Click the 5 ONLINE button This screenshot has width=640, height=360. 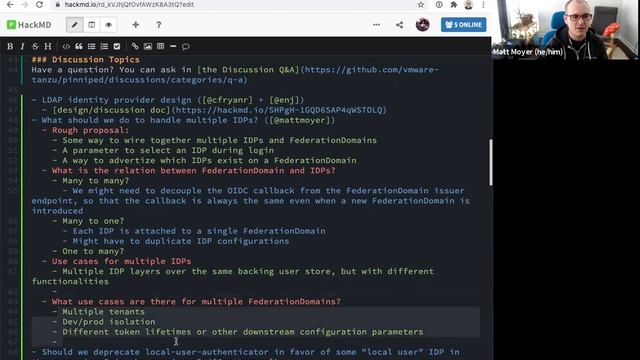[x=463, y=25]
